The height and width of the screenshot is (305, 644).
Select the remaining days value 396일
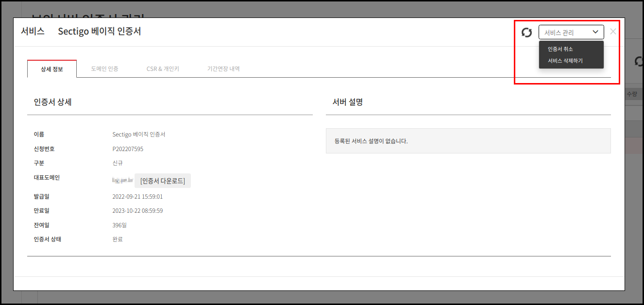pyautogui.click(x=119, y=225)
